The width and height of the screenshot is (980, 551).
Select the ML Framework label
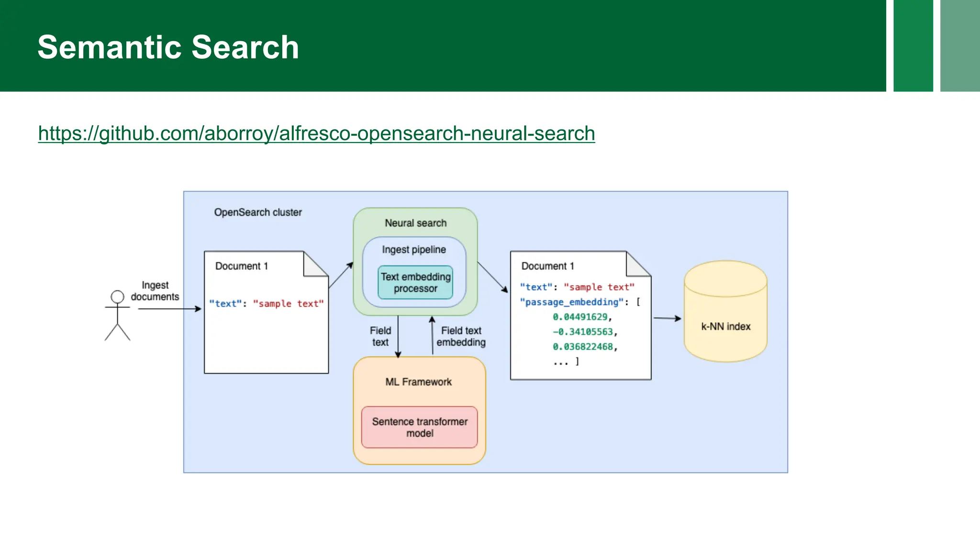(418, 382)
